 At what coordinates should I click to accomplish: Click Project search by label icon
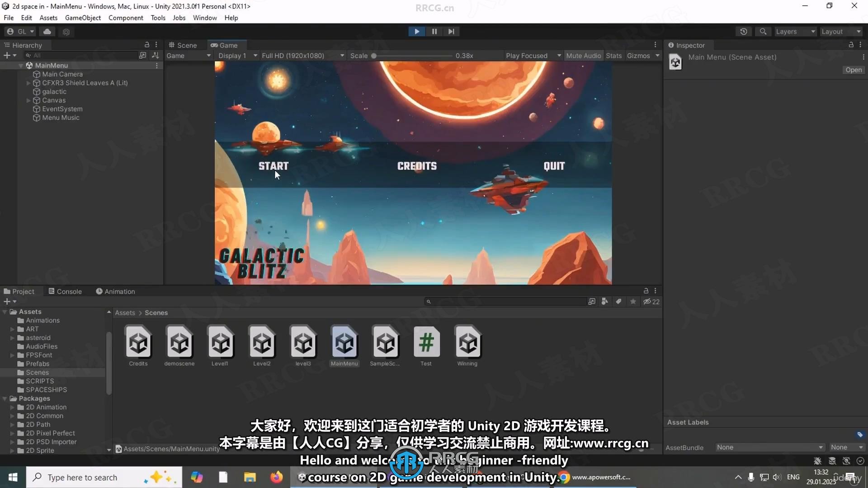pos(618,301)
